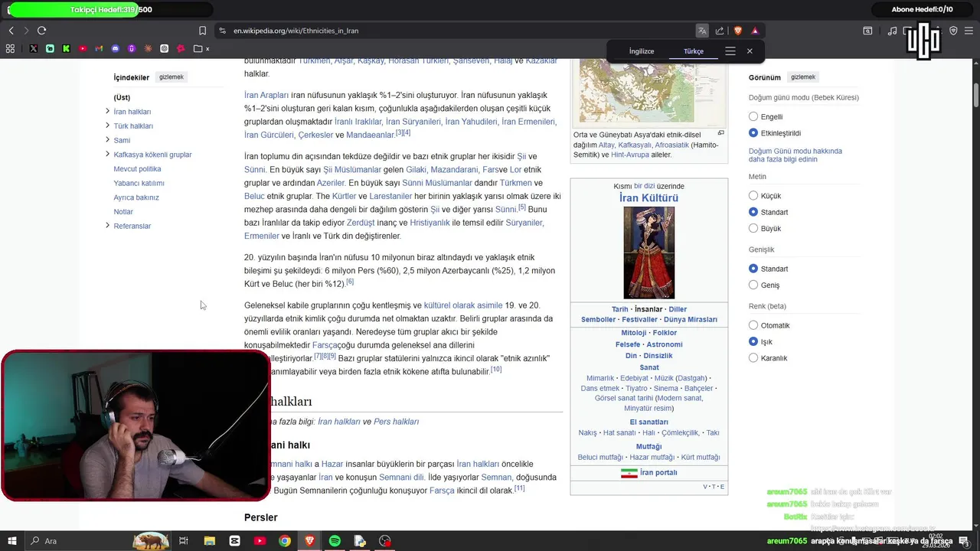Open the browser main hamburger menu

[x=969, y=31]
